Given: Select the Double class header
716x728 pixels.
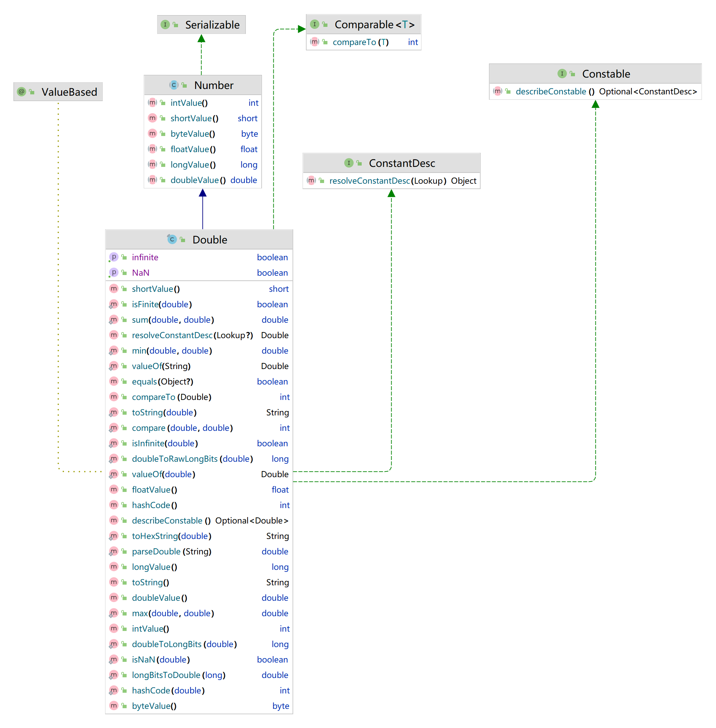Looking at the screenshot, I should point(210,239).
